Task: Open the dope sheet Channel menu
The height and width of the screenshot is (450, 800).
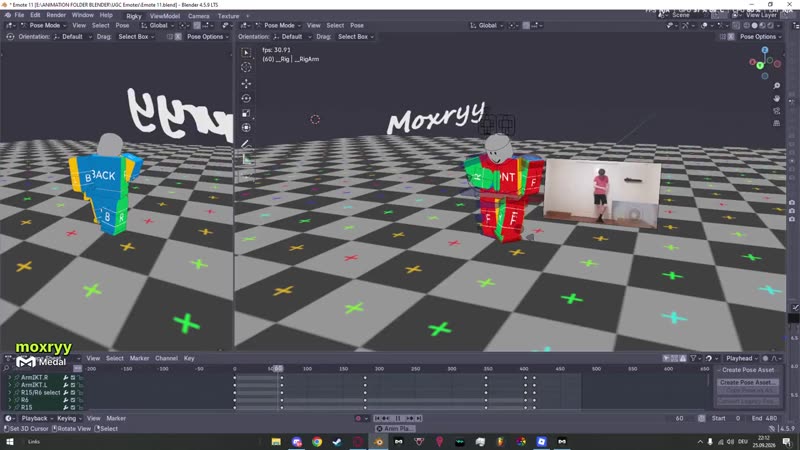Action: tap(166, 358)
